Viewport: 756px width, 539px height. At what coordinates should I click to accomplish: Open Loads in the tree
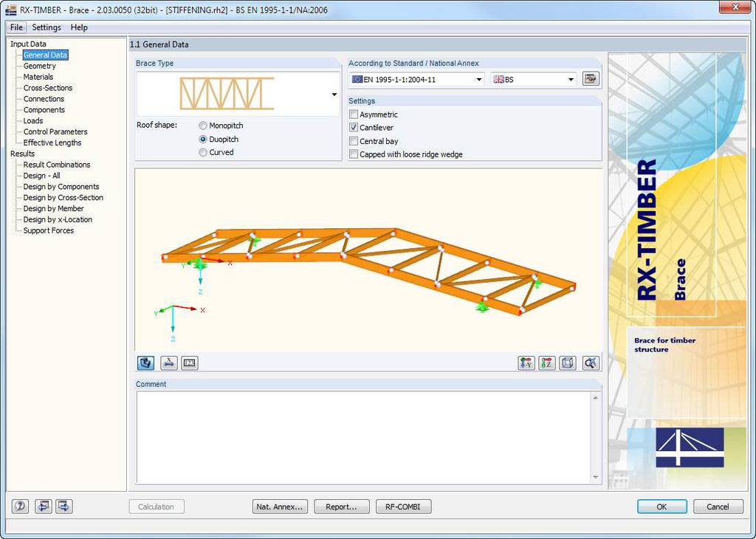tap(32, 120)
